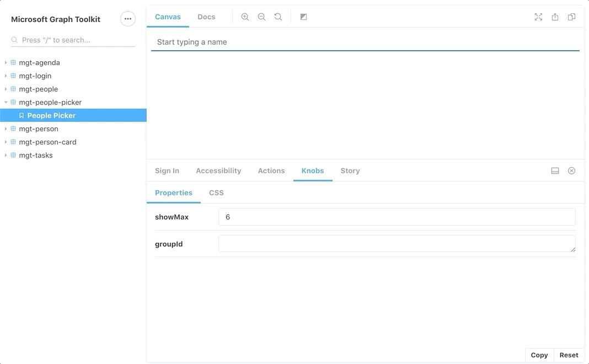Expand the mgt-tasks tree node arrow
The width and height of the screenshot is (589, 364).
tap(6, 155)
